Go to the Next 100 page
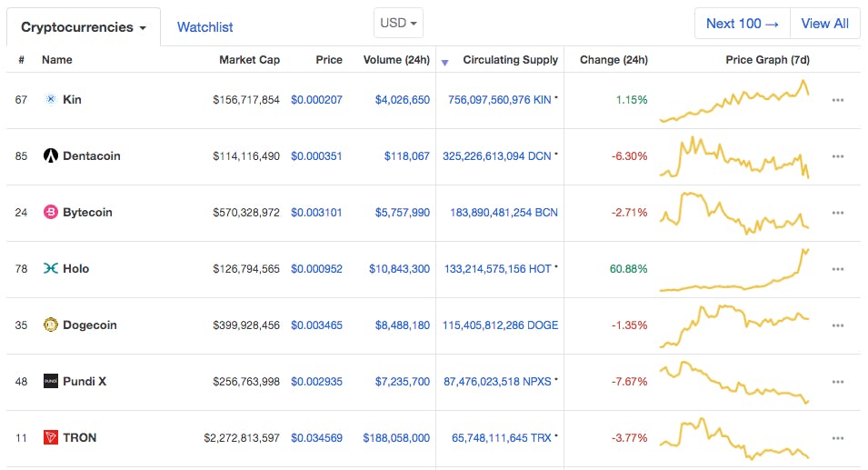868x470 pixels. (742, 24)
